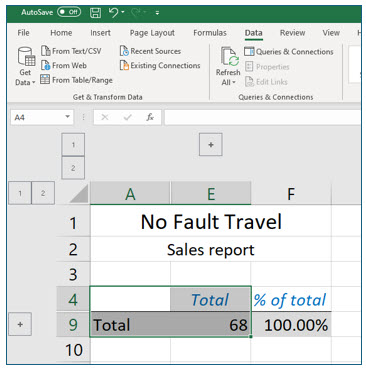Click the italic Total header cell in E4
The image size is (366, 370).
tap(210, 299)
